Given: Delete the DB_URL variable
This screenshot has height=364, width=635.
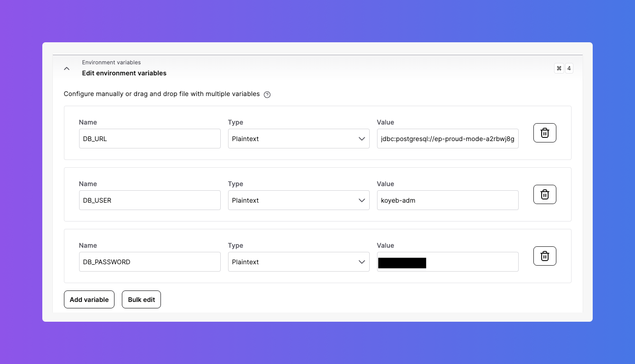Looking at the screenshot, I should [544, 133].
